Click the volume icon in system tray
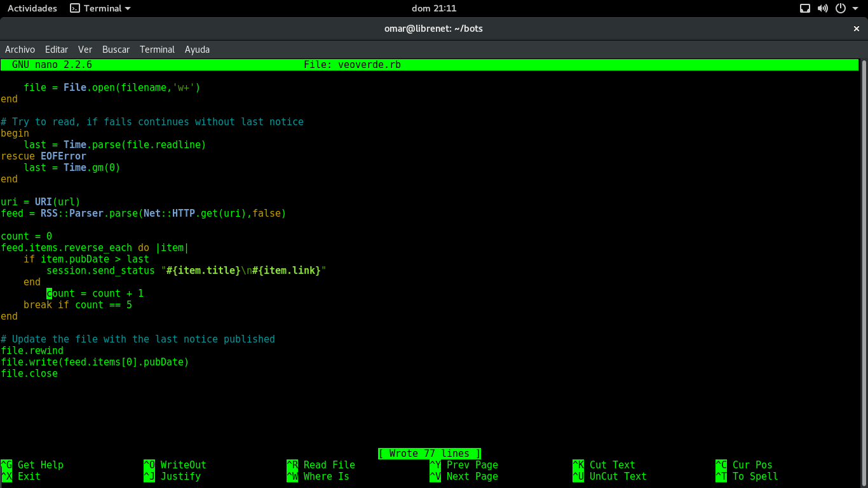Viewport: 868px width, 488px height. coord(823,8)
